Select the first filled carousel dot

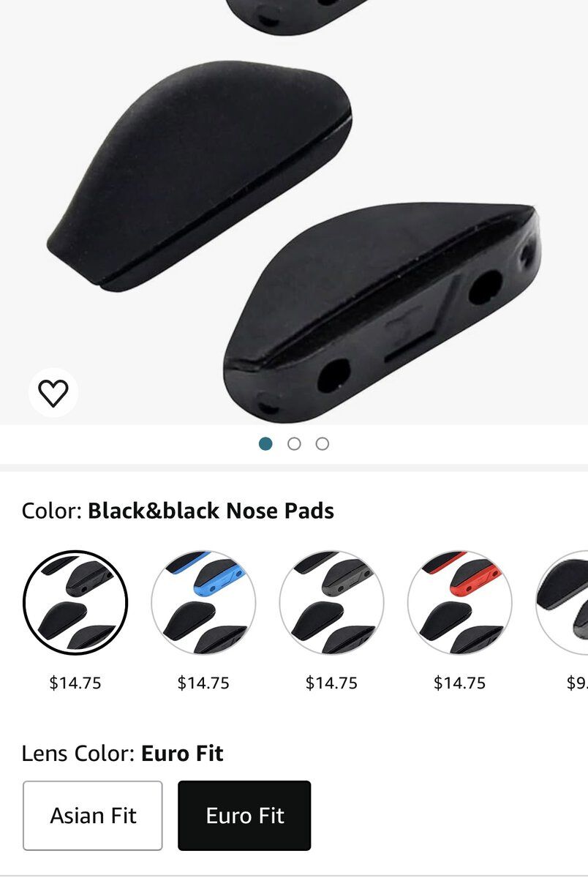[x=265, y=443]
